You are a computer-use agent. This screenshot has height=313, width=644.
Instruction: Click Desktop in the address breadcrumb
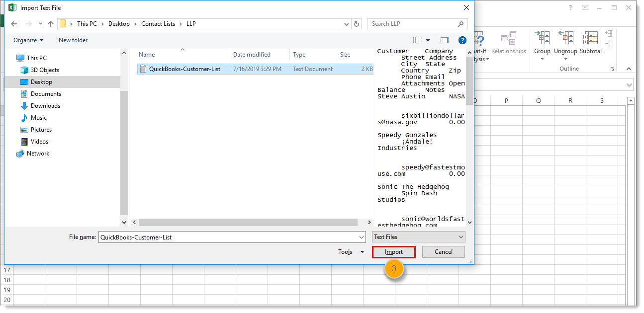tap(119, 24)
